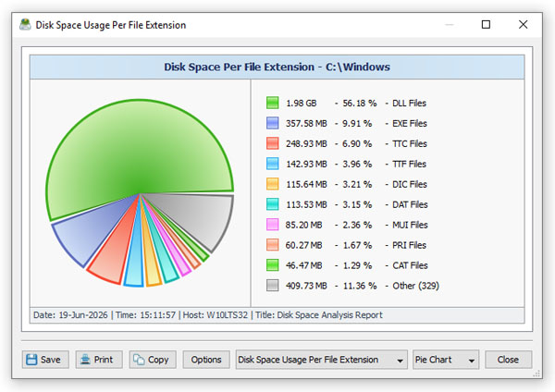This screenshot has height=392, width=555.
Task: Click the Close button at bottom right
Action: 508,360
